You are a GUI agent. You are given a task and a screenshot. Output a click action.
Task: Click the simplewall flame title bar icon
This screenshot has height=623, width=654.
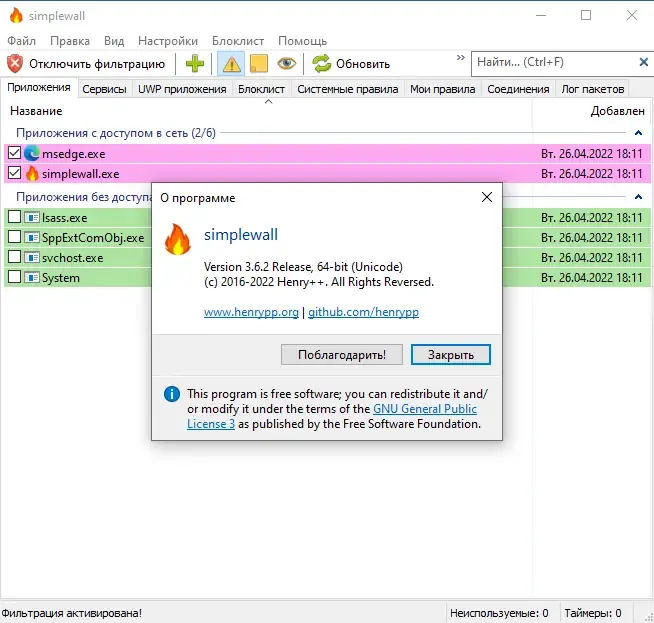pyautogui.click(x=16, y=16)
